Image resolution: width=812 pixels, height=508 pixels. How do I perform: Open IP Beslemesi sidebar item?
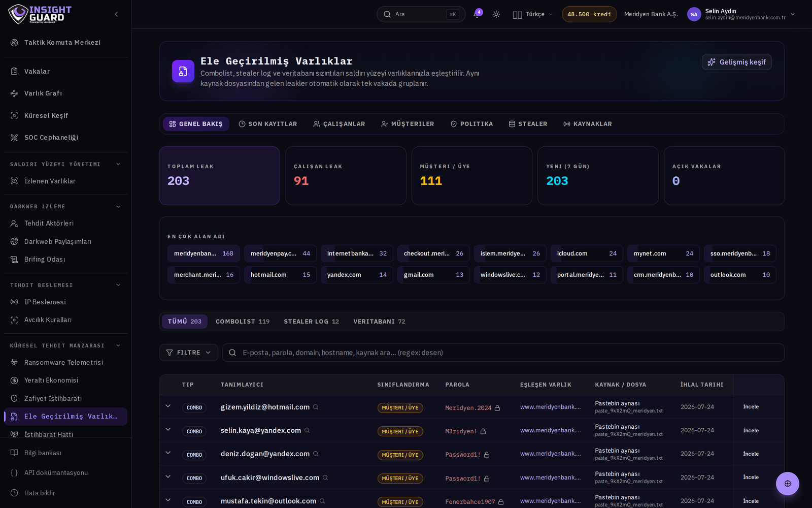click(x=65, y=302)
